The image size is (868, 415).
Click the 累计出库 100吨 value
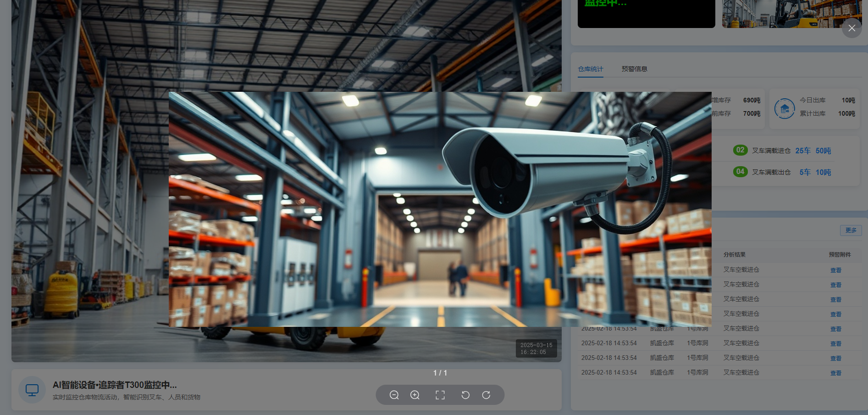(846, 113)
